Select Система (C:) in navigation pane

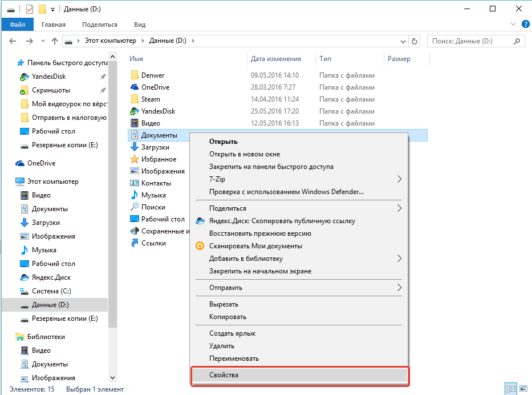[x=50, y=291]
